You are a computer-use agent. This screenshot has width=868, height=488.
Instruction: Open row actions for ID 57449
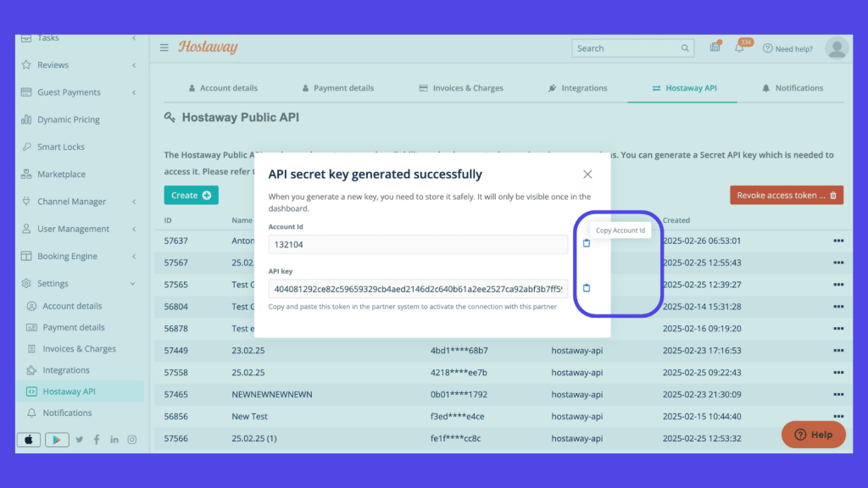[838, 350]
